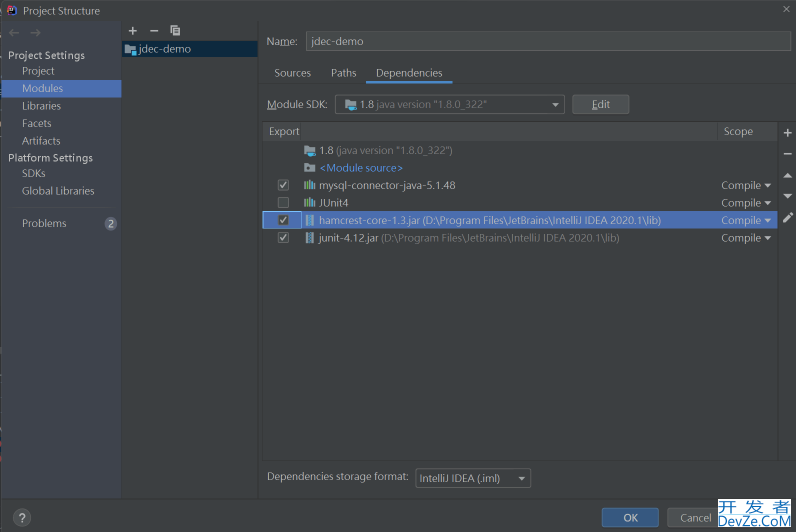796x532 pixels.
Task: Open scope dropdown for hamcrest-core-1.3.jar
Action: [x=746, y=220]
